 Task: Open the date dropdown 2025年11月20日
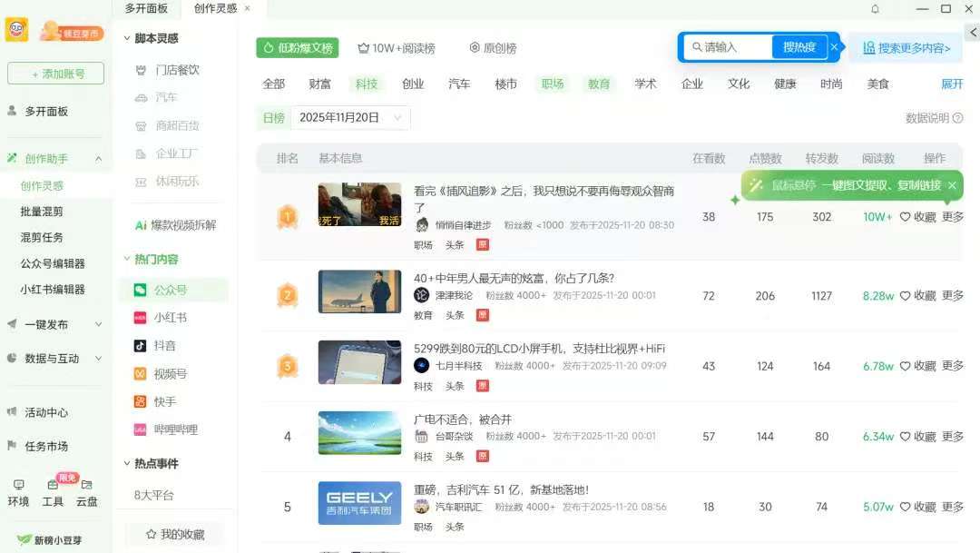pyautogui.click(x=350, y=118)
